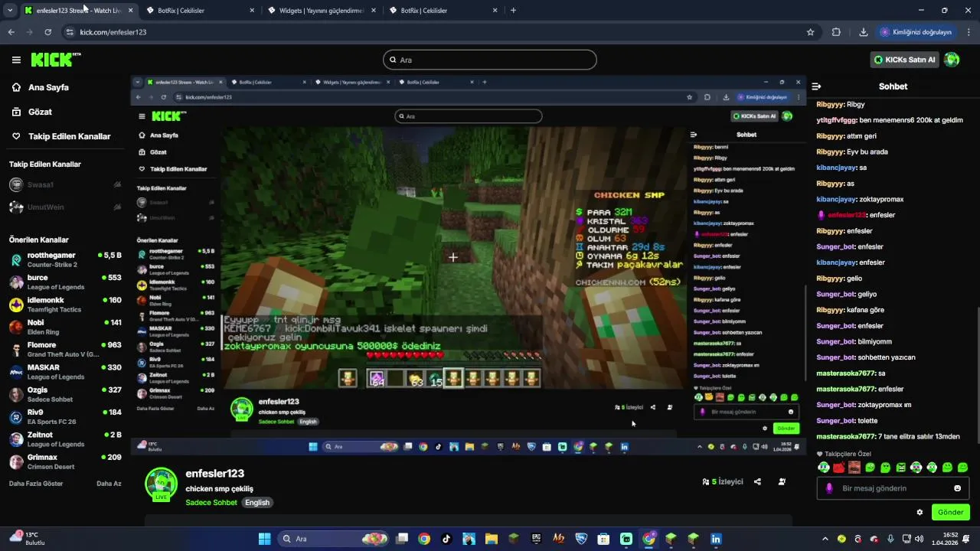
Task: Switch to the Widgets tab
Action: tap(322, 11)
